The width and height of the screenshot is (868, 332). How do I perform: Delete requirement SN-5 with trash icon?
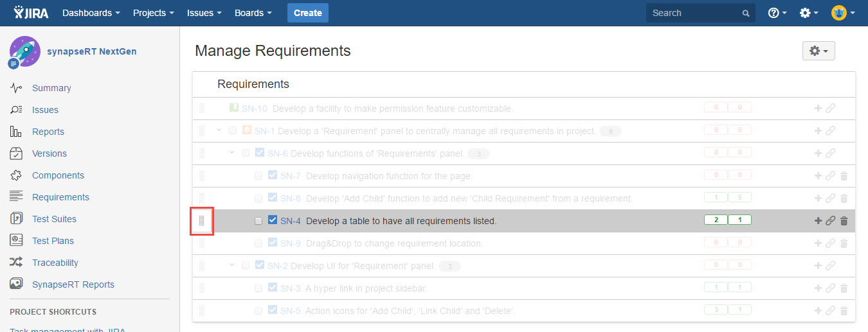pyautogui.click(x=844, y=311)
